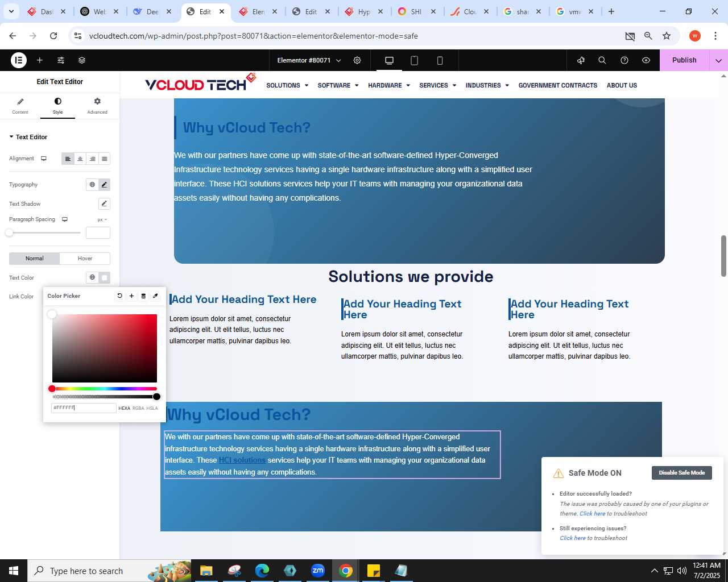Screen dimensions: 728x582
Task: Align text center
Action: tap(80, 159)
